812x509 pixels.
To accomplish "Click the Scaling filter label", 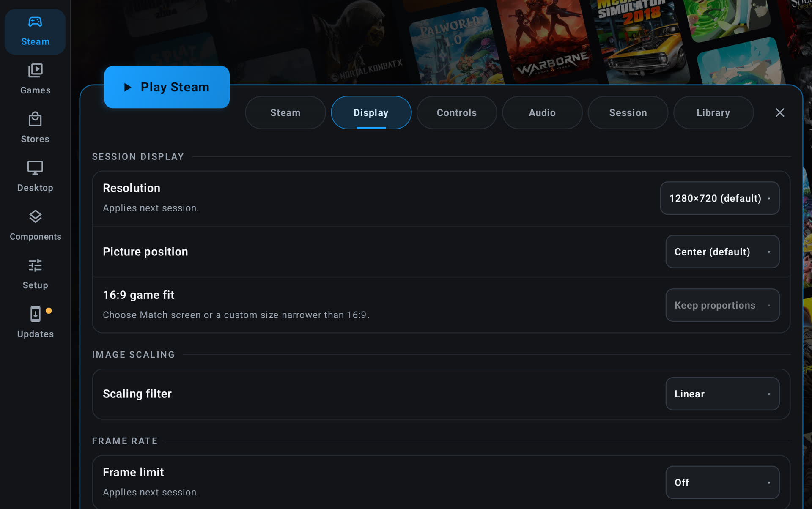I will (137, 394).
